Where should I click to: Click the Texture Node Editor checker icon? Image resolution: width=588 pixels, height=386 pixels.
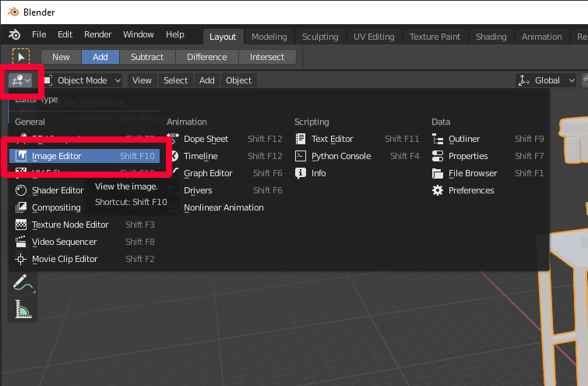(21, 225)
